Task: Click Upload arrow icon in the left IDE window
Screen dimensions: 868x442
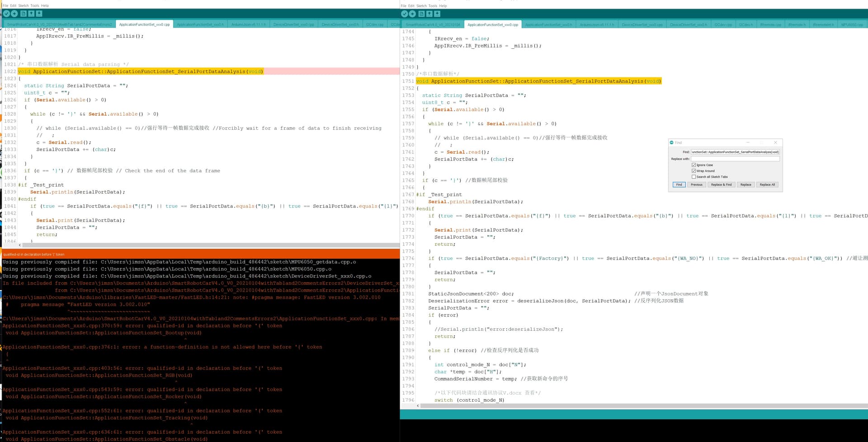Action: coord(14,14)
